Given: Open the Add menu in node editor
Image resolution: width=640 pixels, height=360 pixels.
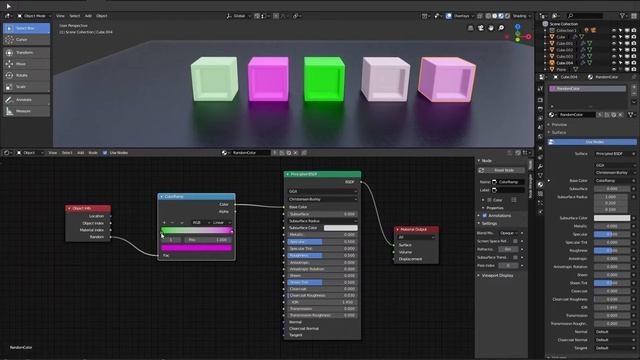Looking at the screenshot, I should pos(80,153).
